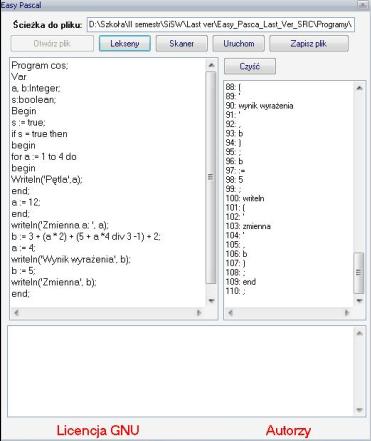371x441 pixels.
Task: Save file with Zapisz plik button
Action: tap(309, 44)
